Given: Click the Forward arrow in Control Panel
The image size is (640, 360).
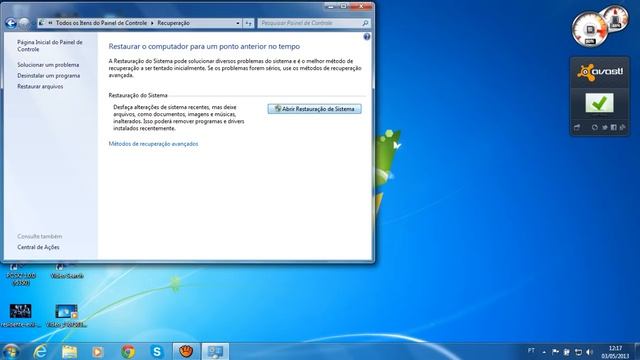Looking at the screenshot, I should 24,23.
